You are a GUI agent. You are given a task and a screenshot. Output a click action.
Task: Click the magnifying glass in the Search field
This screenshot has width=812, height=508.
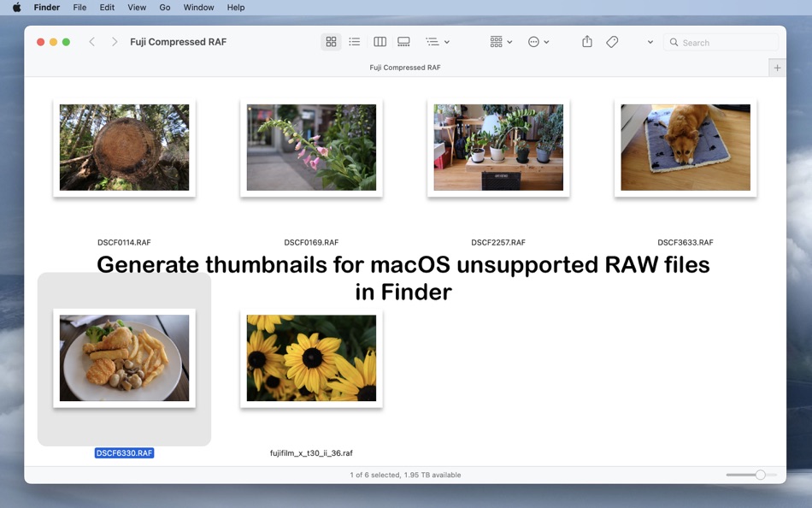(674, 42)
